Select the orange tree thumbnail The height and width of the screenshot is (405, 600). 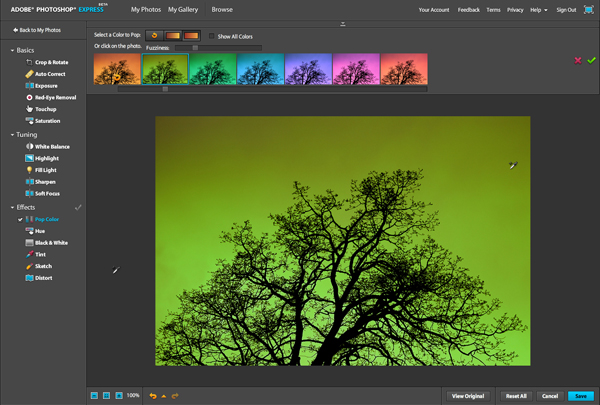click(x=117, y=69)
